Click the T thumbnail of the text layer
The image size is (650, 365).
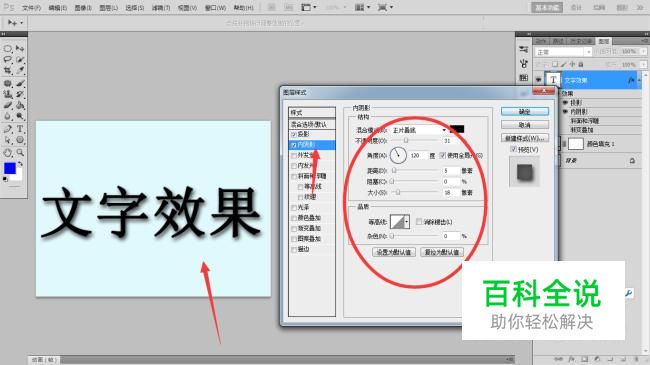coord(553,80)
